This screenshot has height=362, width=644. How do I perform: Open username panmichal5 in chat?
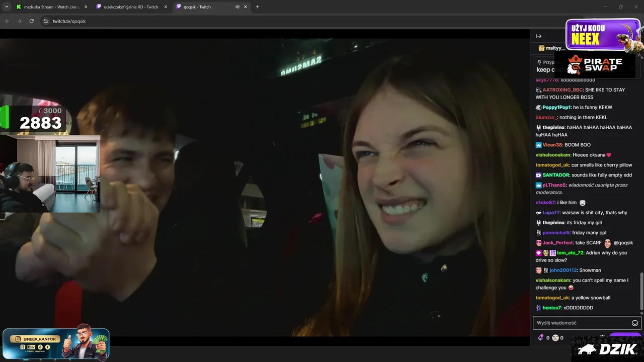(x=556, y=233)
